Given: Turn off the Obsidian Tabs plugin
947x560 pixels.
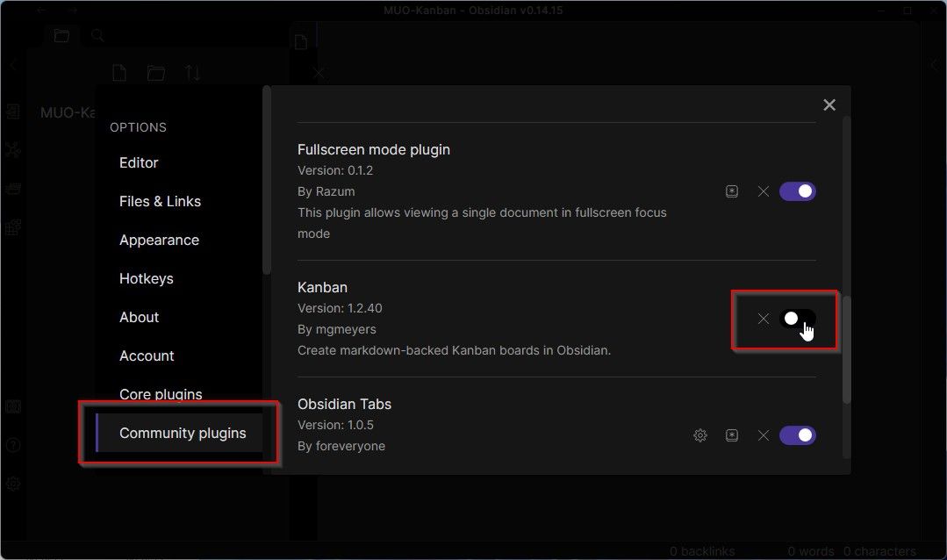Looking at the screenshot, I should point(797,434).
